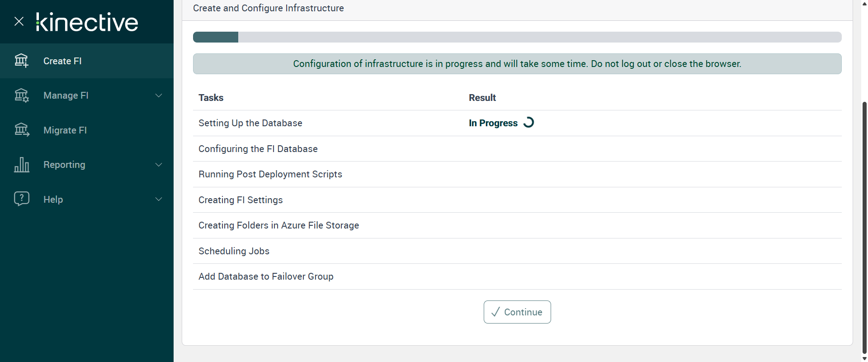
Task: Expand the Manage FI chevron
Action: click(159, 95)
